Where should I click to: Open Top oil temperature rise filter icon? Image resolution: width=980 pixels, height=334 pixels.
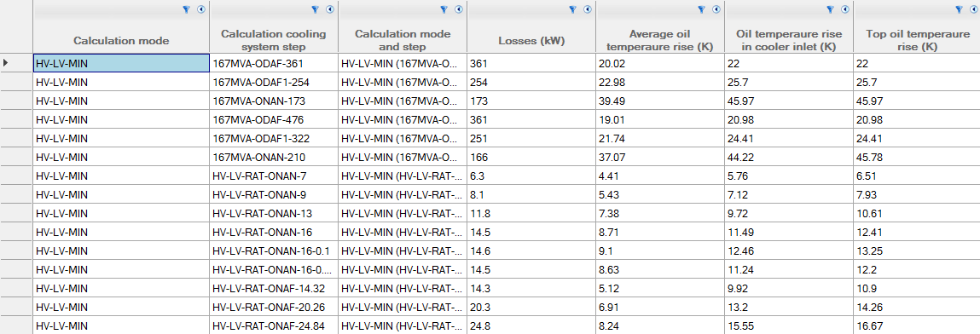coord(960,9)
